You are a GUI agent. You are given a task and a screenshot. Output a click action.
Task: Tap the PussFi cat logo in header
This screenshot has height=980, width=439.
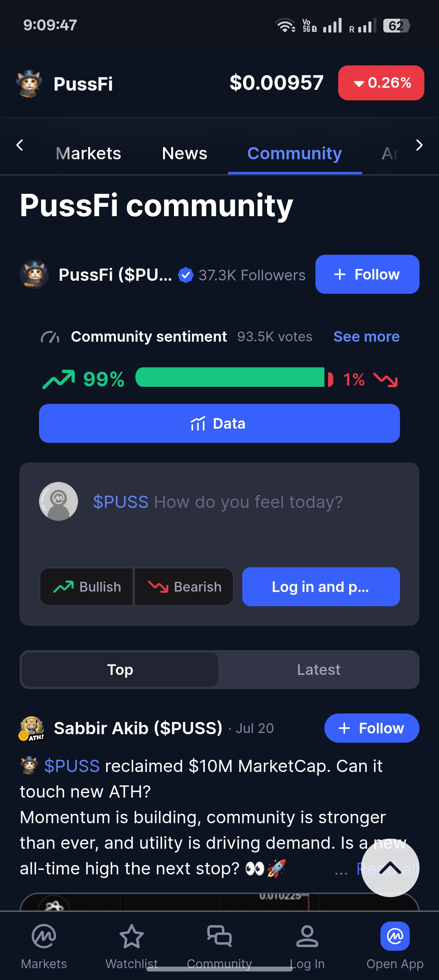point(29,83)
